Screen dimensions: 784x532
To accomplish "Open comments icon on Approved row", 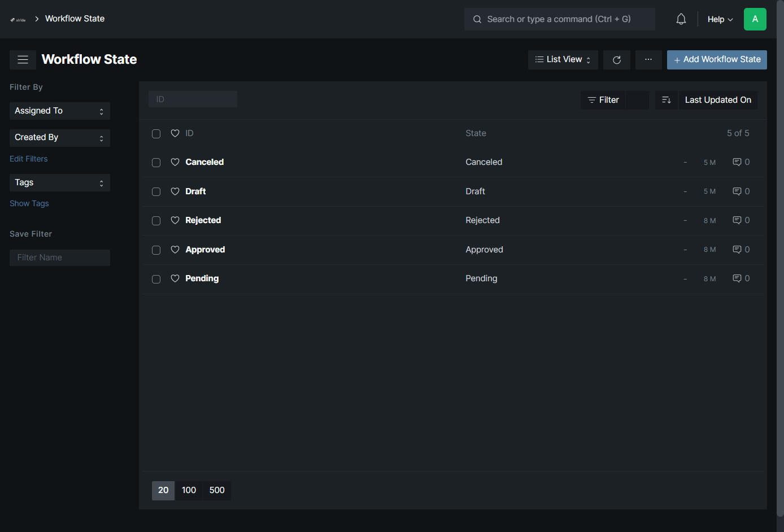I will point(737,250).
